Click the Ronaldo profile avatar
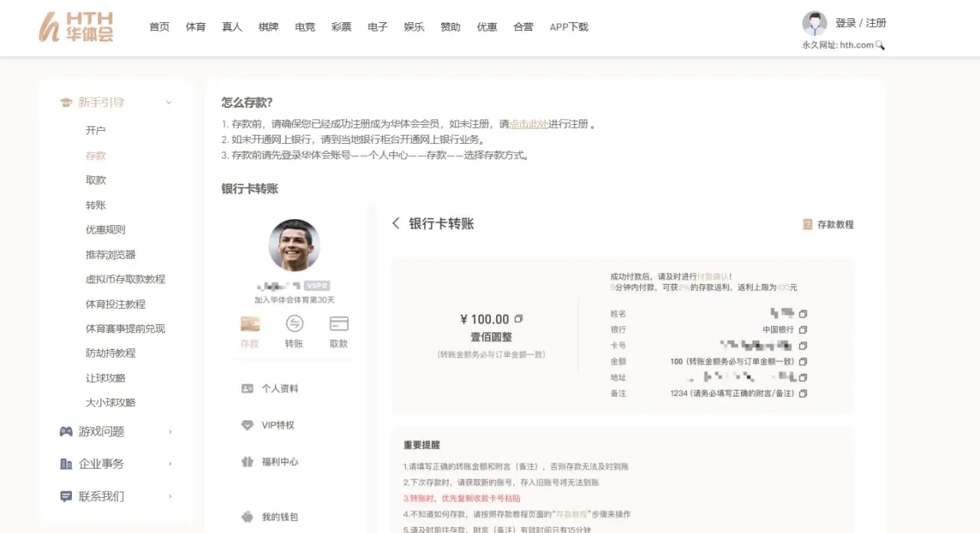Image resolution: width=980 pixels, height=533 pixels. coord(294,246)
